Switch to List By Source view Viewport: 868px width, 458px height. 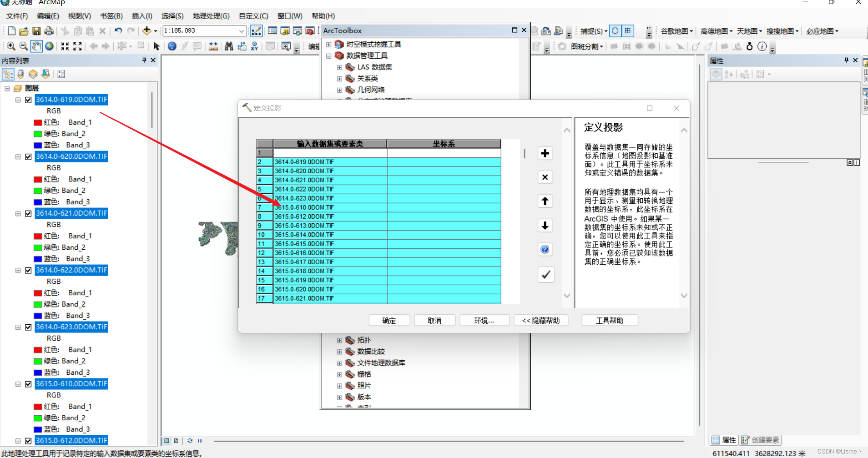pyautogui.click(x=20, y=74)
